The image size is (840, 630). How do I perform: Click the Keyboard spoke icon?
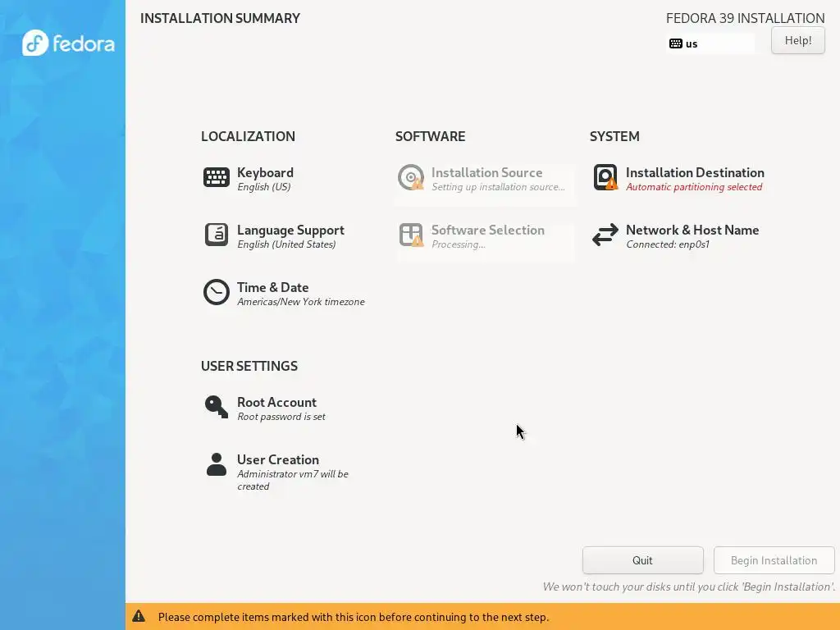(x=217, y=177)
